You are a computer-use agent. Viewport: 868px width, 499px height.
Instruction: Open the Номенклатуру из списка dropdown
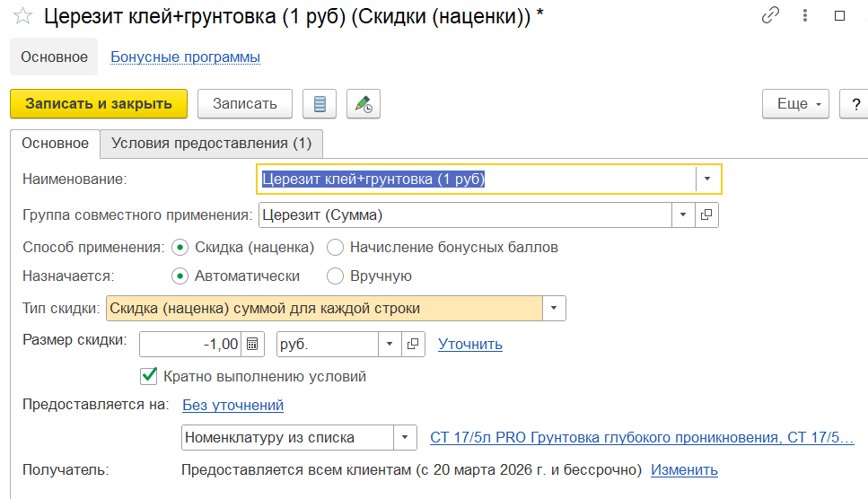pyautogui.click(x=405, y=438)
